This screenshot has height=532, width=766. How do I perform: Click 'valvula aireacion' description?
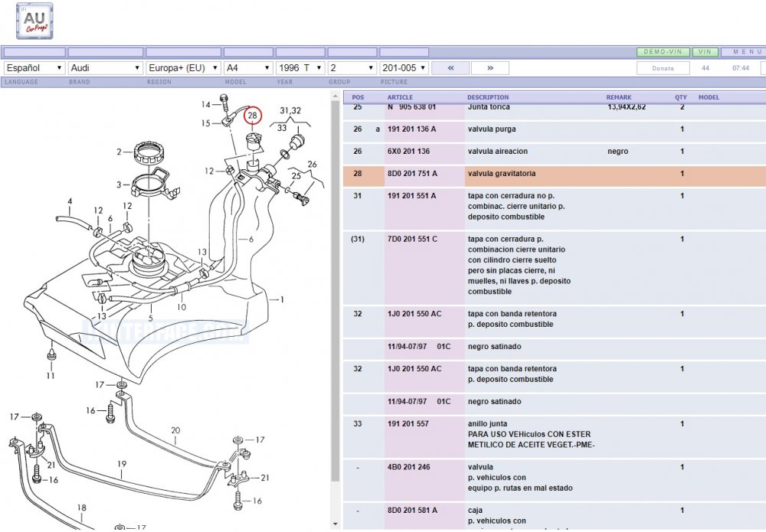(497, 152)
